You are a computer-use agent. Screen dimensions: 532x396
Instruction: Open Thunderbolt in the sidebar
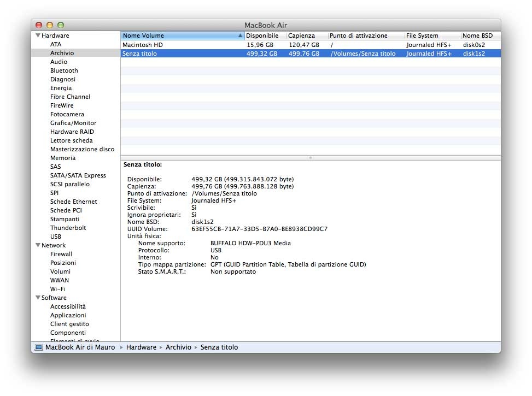[x=68, y=228]
